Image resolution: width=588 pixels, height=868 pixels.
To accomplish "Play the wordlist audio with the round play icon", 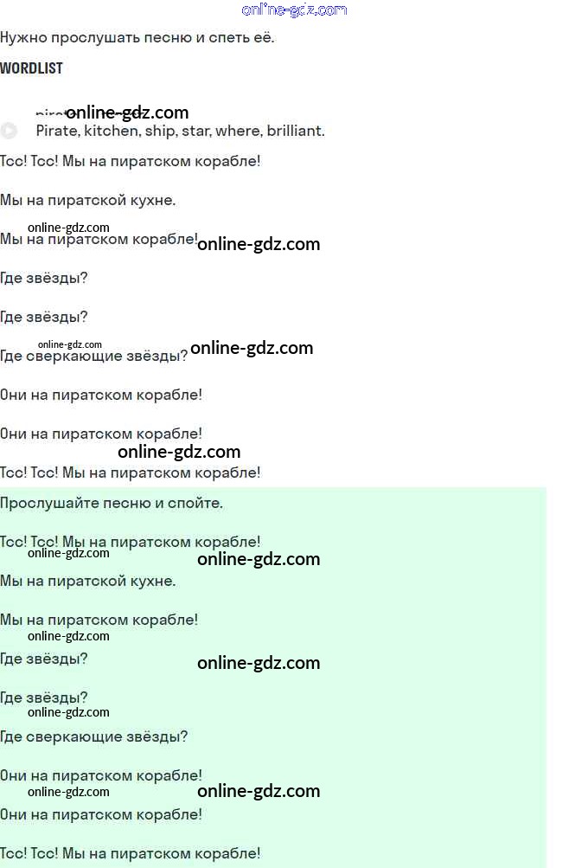I will click(x=9, y=131).
